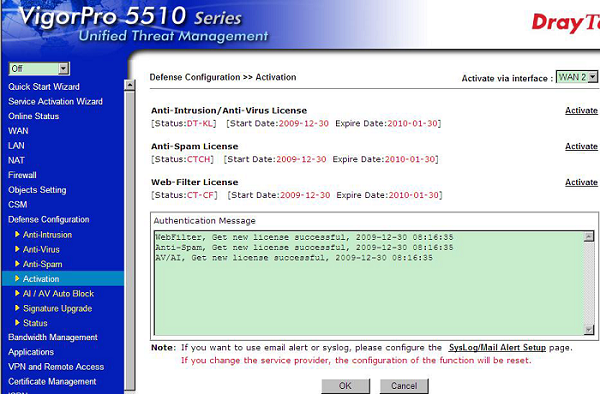This screenshot has width=600, height=394.
Task: Open Anti-Virus submenu item
Action: click(41, 250)
